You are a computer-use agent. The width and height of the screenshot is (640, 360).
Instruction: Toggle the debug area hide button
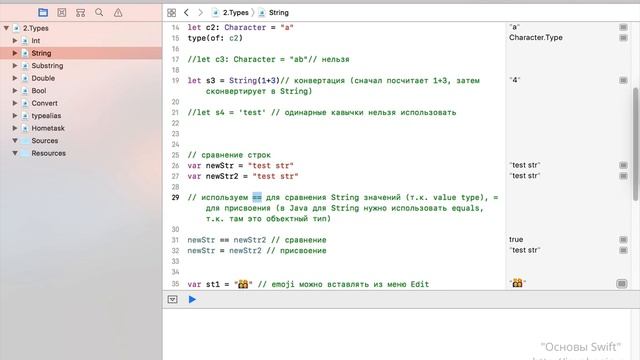[172, 300]
